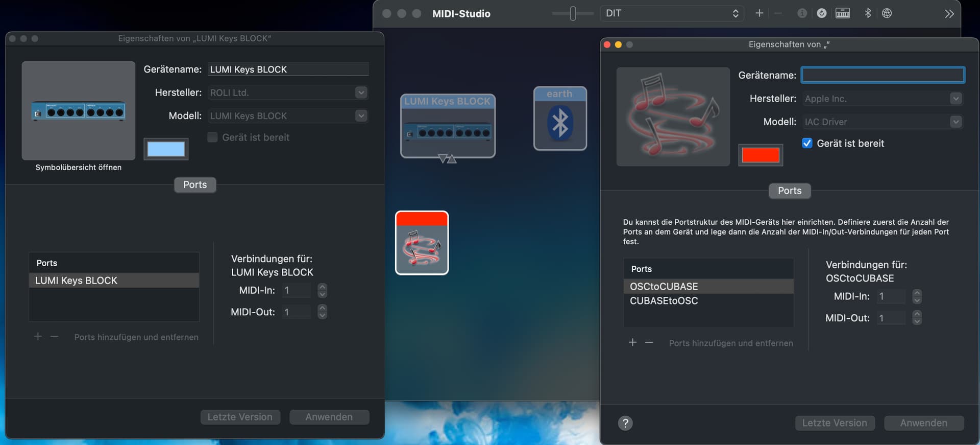The width and height of the screenshot is (980, 445).
Task: Click the 'Ports' list header in IAC Driver window
Action: point(708,269)
